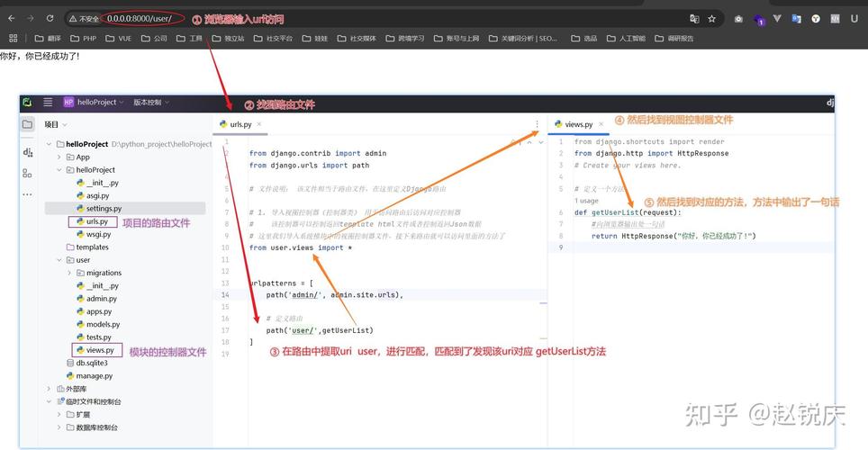Image resolution: width=868 pixels, height=450 pixels.
Task: Expand the 数据库控制台 folder
Action: 59,427
